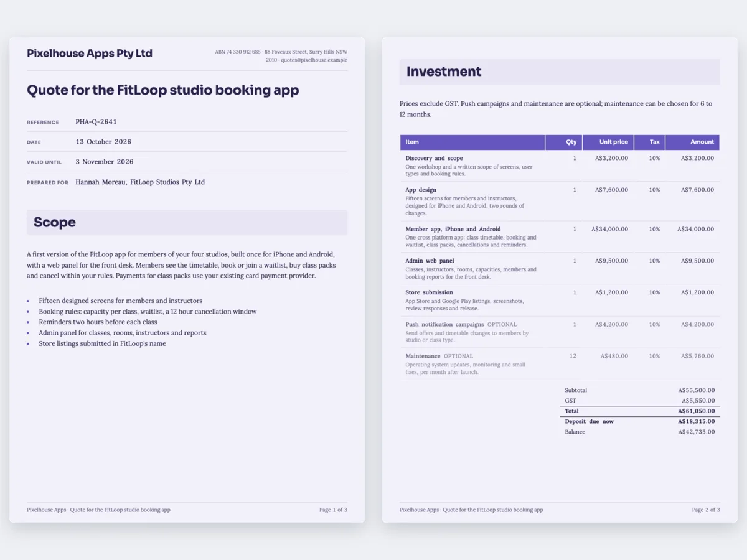
Task: Click the VALID UNTIL field label
Action: (44, 162)
